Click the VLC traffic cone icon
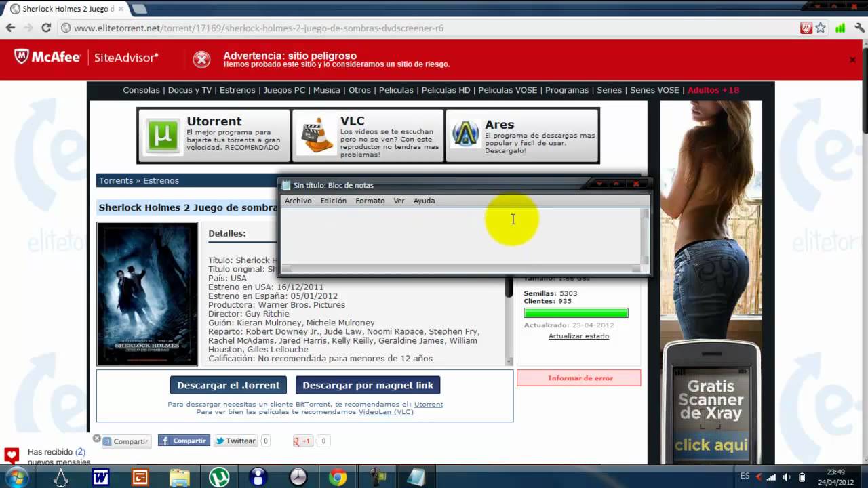868x488 pixels. pyautogui.click(x=316, y=136)
